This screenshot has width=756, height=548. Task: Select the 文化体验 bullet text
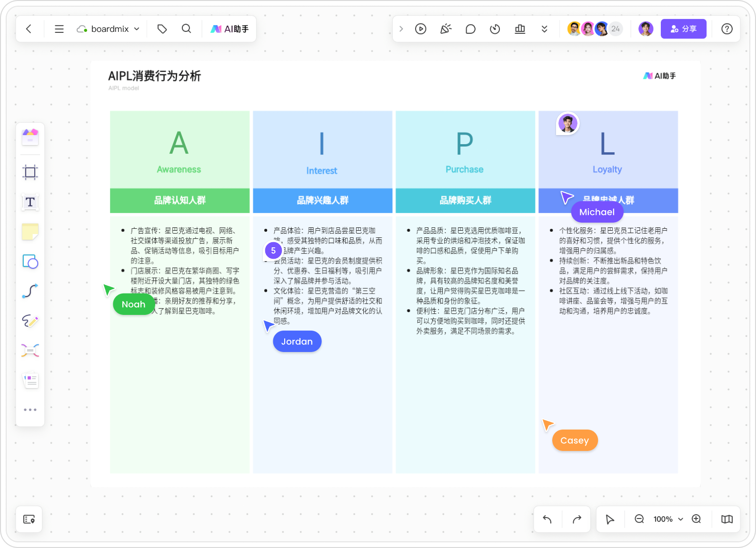coord(328,306)
